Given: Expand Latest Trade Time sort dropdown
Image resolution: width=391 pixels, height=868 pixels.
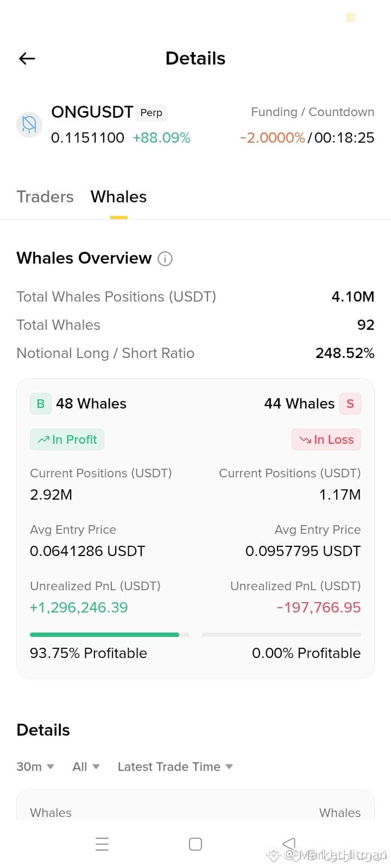Looking at the screenshot, I should (x=175, y=767).
